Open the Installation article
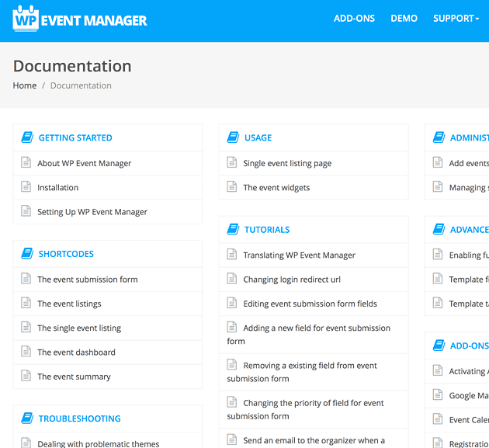The height and width of the screenshot is (448, 489). pos(57,187)
